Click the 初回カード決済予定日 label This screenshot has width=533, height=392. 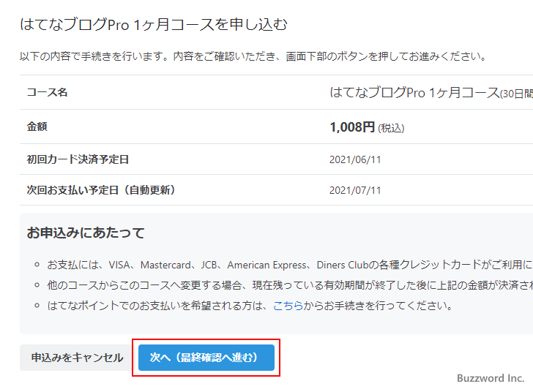[78, 159]
